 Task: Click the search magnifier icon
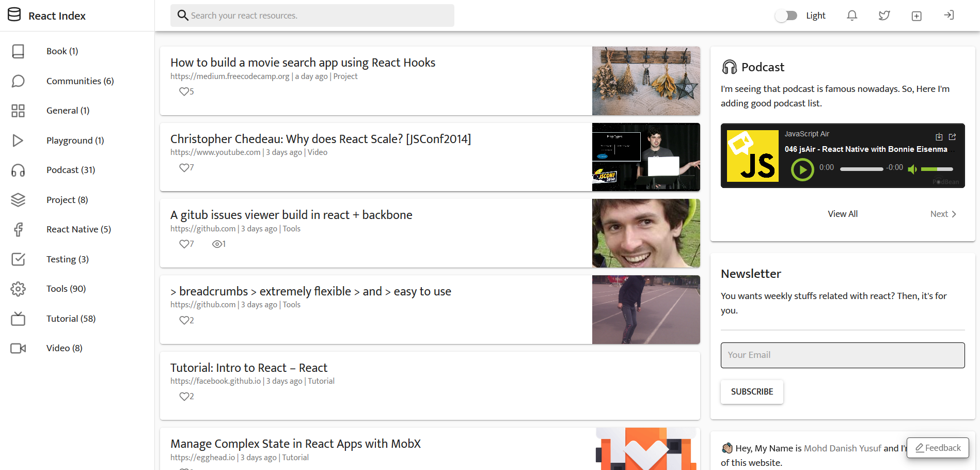coord(182,15)
